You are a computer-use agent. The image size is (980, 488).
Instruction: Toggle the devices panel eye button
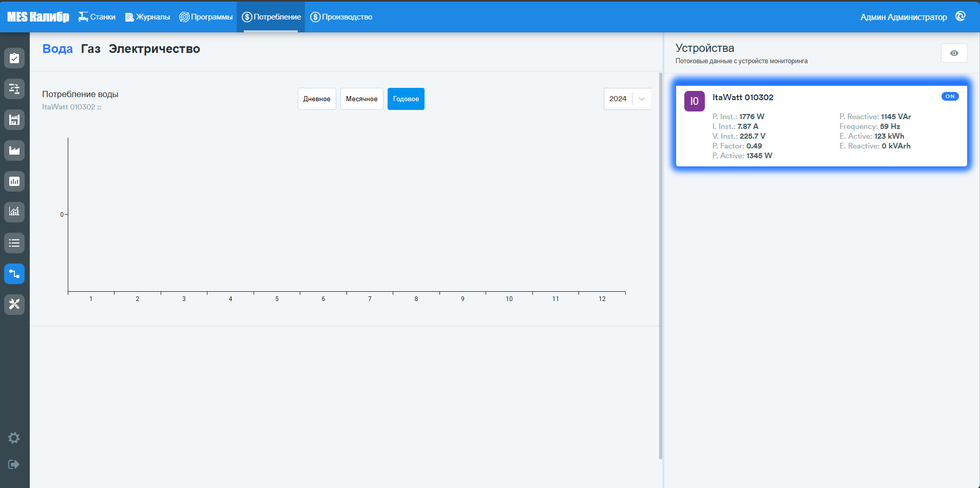tap(954, 53)
